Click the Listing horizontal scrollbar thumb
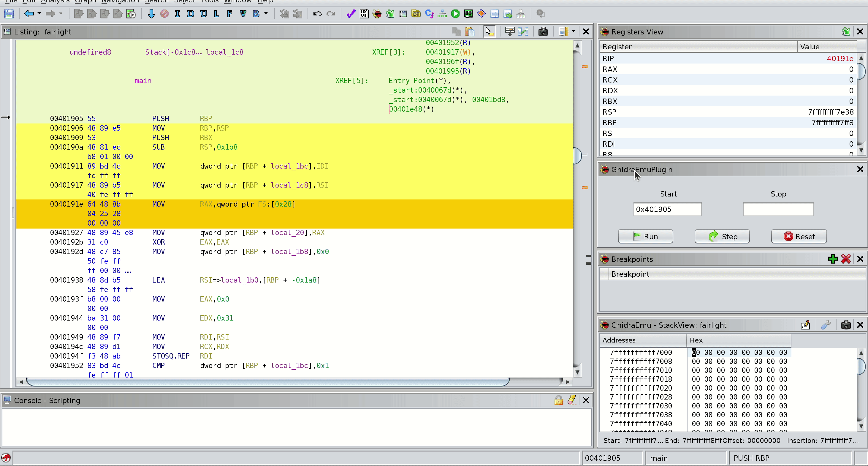This screenshot has width=868, height=466. click(x=267, y=382)
